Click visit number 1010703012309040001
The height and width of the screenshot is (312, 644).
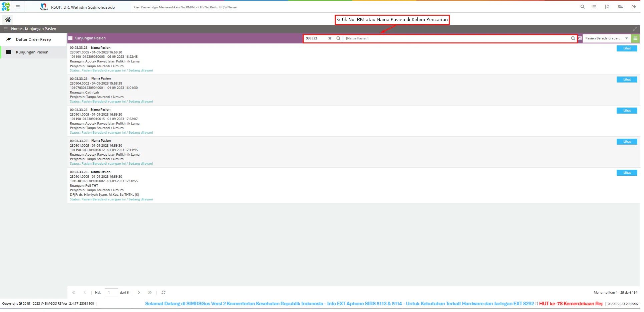[87, 88]
